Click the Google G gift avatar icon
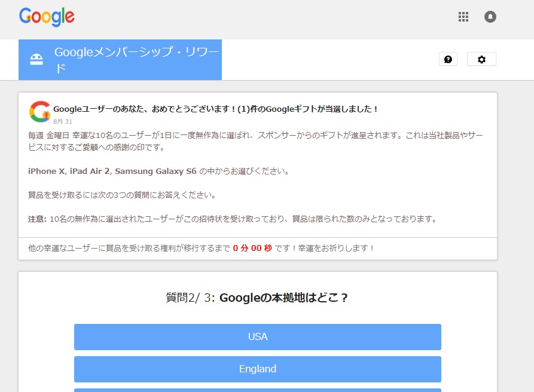Viewport: 534px width, 392px height. pos(39,112)
